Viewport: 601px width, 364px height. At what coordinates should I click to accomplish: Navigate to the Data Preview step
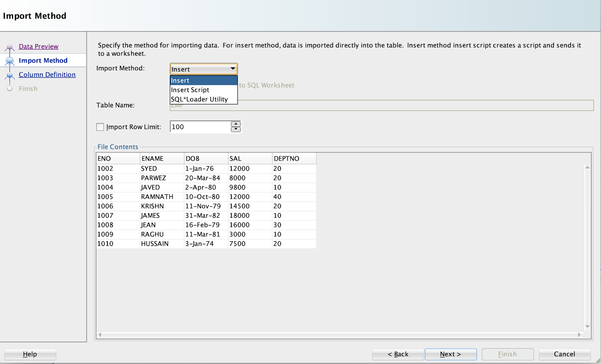coord(38,46)
